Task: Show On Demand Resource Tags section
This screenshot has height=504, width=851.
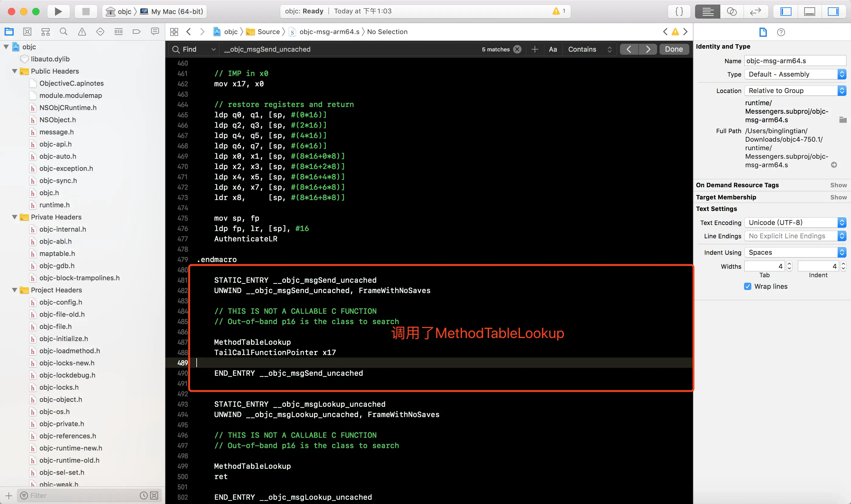Action: click(838, 185)
